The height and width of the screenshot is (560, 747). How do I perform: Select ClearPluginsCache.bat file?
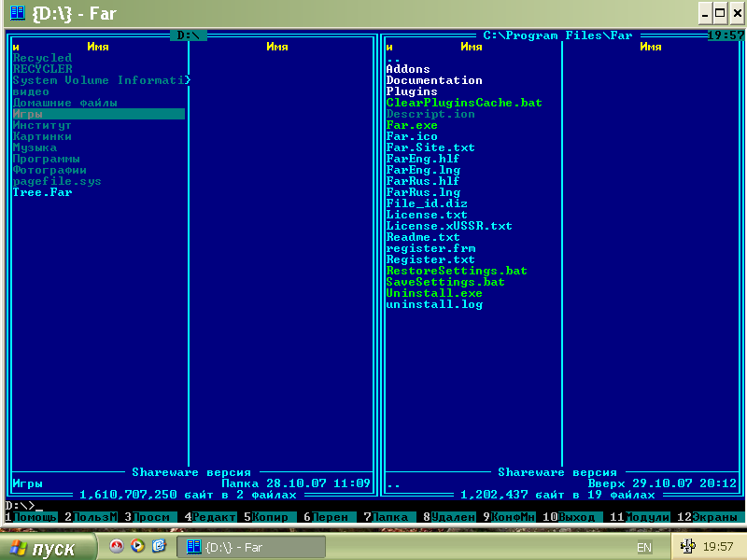tap(464, 103)
